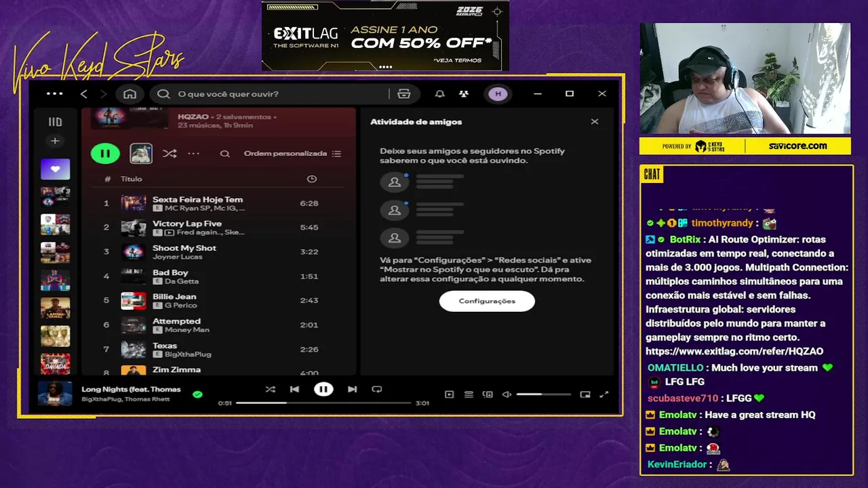Select the first playlist thumbnail below Liked Songs
The height and width of the screenshot is (488, 868).
pos(55,197)
